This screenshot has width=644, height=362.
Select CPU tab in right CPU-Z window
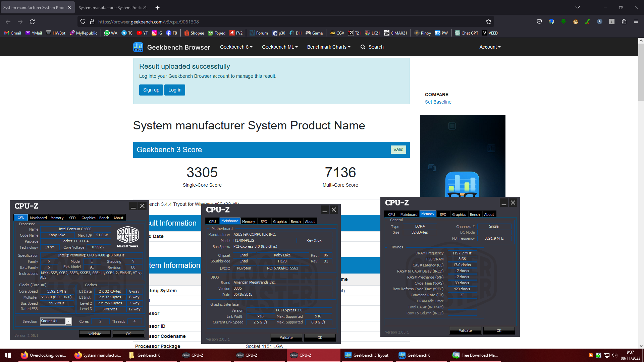coord(391,215)
